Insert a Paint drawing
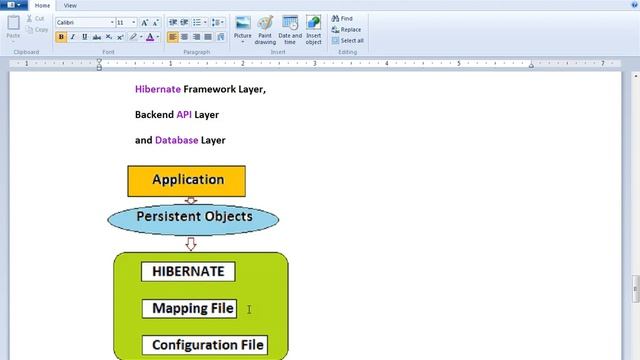Screen dimensions: 640x360 click(265, 30)
